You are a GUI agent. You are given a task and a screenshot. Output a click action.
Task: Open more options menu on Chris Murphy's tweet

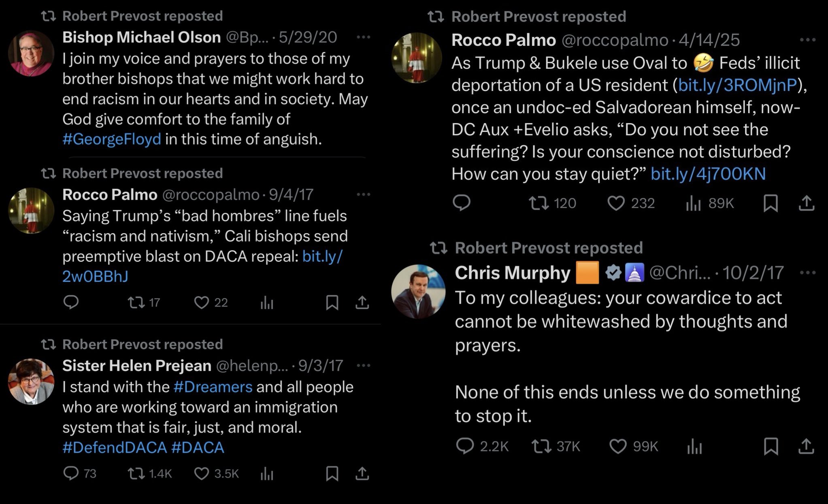[x=808, y=273]
